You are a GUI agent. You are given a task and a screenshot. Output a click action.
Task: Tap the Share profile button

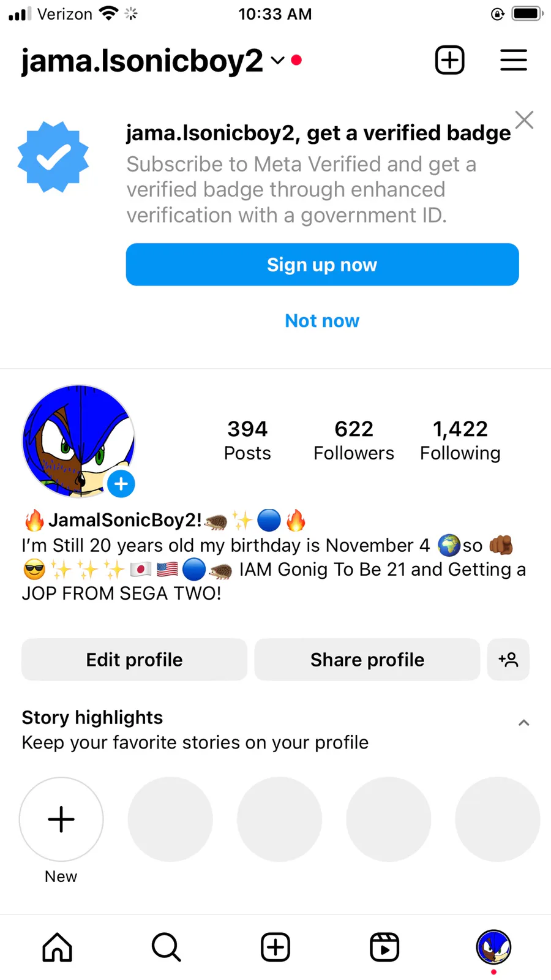pyautogui.click(x=367, y=660)
